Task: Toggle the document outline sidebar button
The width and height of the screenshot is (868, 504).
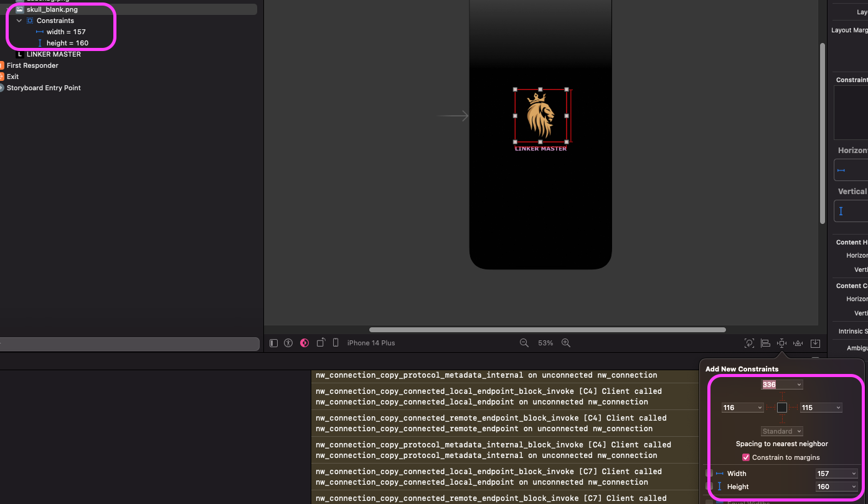Action: pos(273,343)
